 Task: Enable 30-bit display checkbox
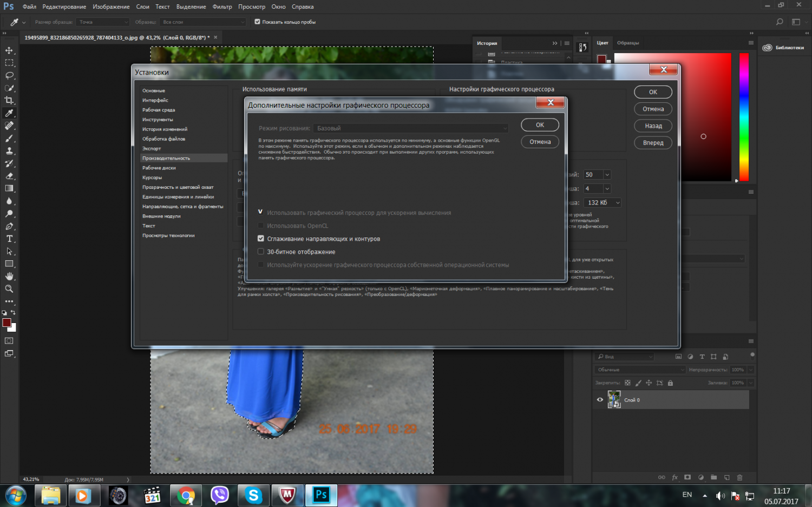pyautogui.click(x=260, y=252)
